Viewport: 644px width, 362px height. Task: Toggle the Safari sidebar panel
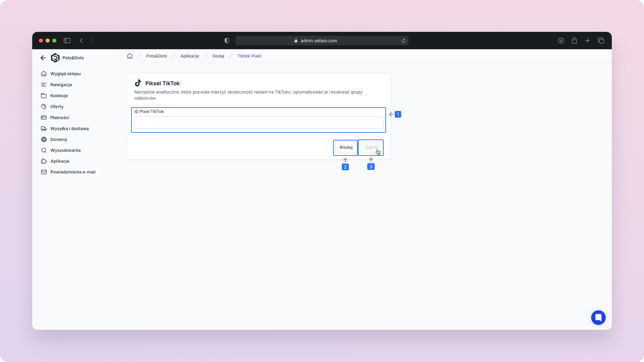tap(67, 41)
